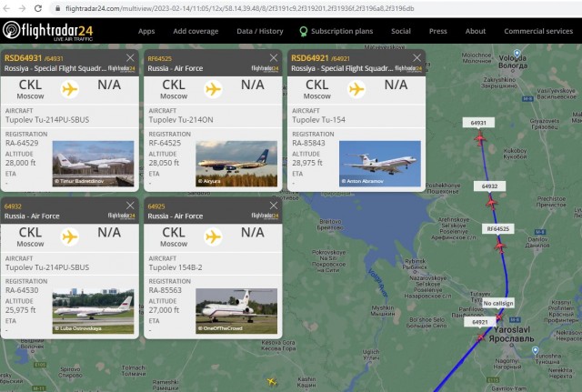Click the yellow plane icon on RSD64921 card
This screenshot has width=582, height=392.
[356, 89]
